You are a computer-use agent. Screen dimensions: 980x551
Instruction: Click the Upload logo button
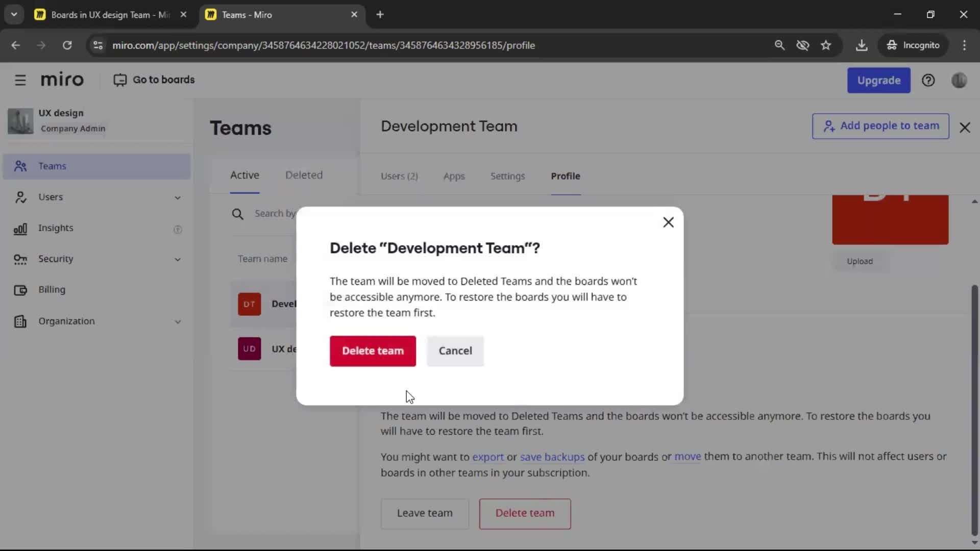tap(860, 261)
